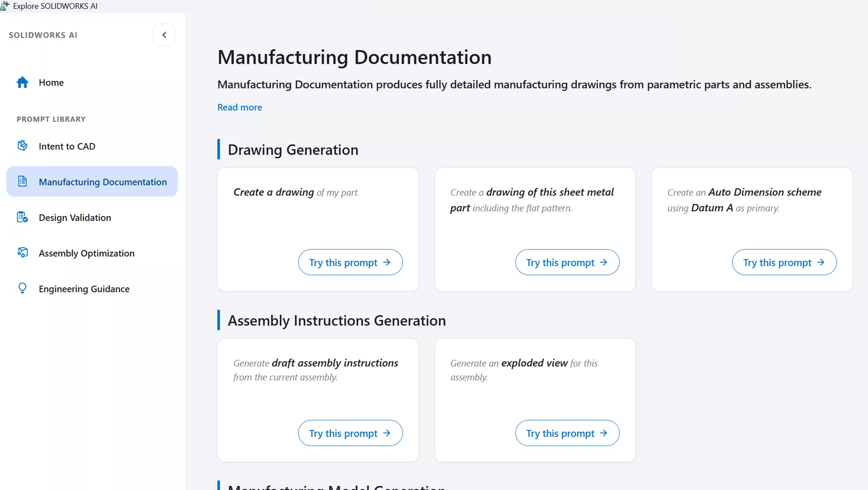Try the sheet metal part drawing prompt
Viewport: 868px width, 490px height.
point(567,262)
